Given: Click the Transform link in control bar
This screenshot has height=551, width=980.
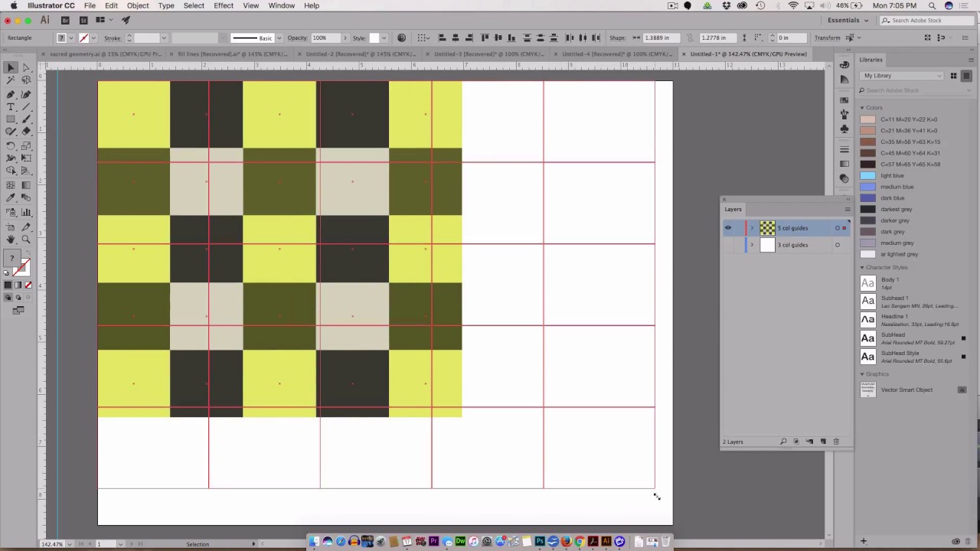Looking at the screenshot, I should pyautogui.click(x=827, y=38).
